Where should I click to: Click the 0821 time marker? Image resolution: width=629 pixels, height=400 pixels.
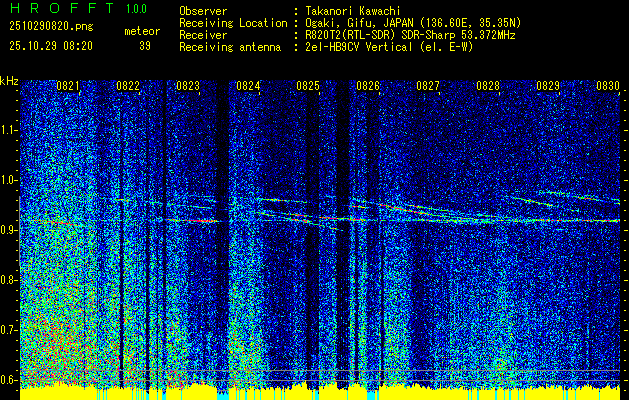(x=68, y=86)
